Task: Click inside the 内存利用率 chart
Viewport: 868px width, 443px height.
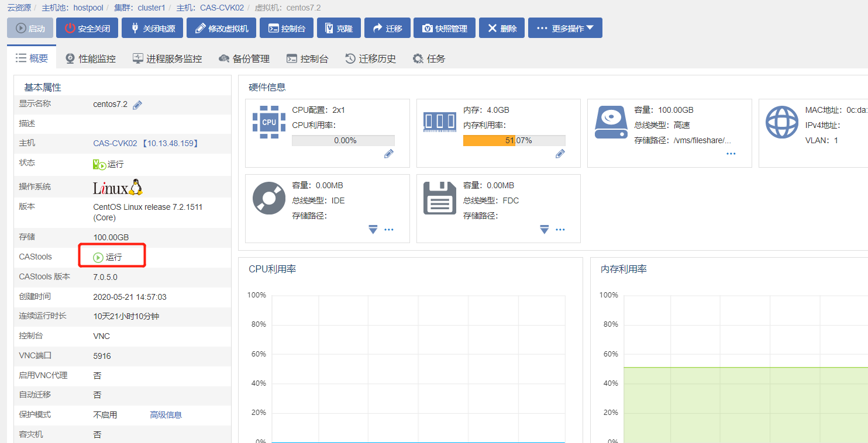Action: click(x=746, y=368)
